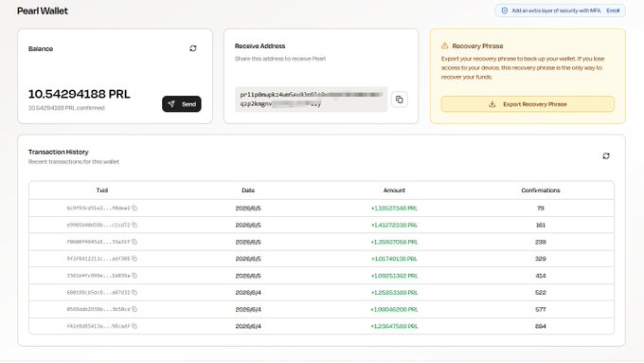Click the Amount column header
644x363 pixels.
click(394, 191)
